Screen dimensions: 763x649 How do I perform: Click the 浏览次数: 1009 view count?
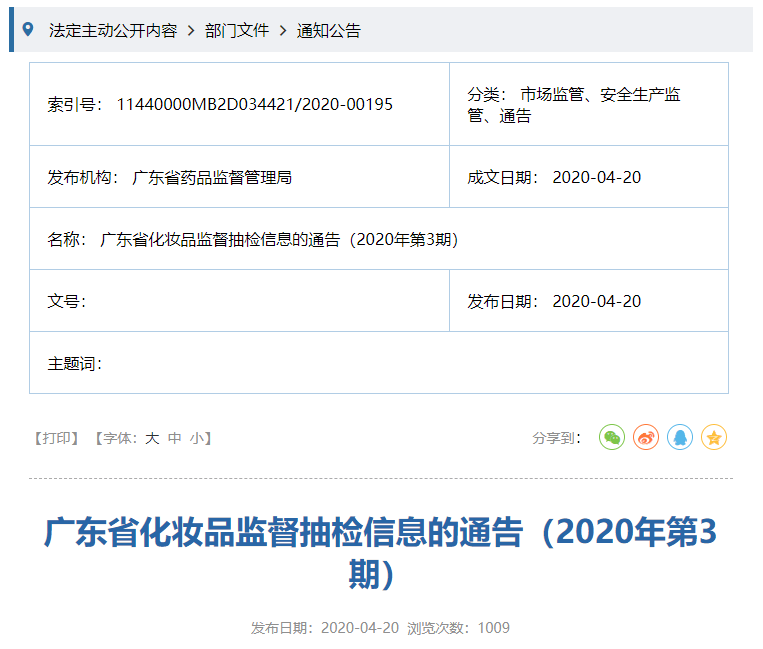tap(458, 628)
